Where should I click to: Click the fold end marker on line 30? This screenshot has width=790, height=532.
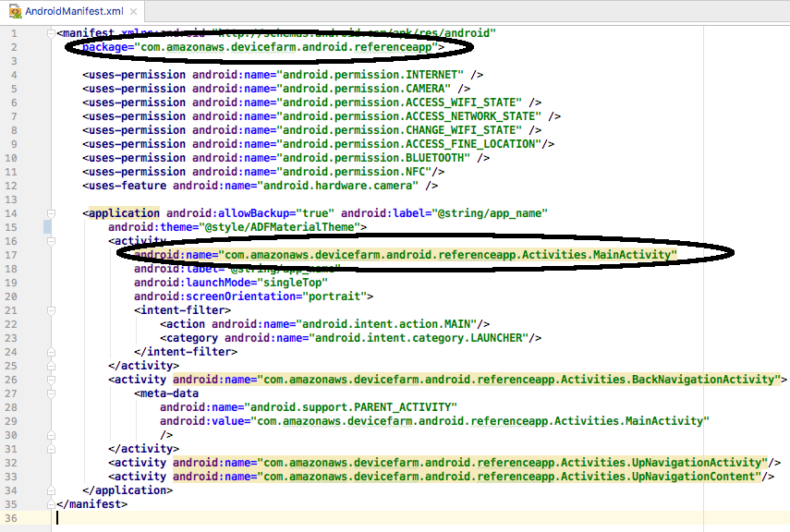(51, 435)
